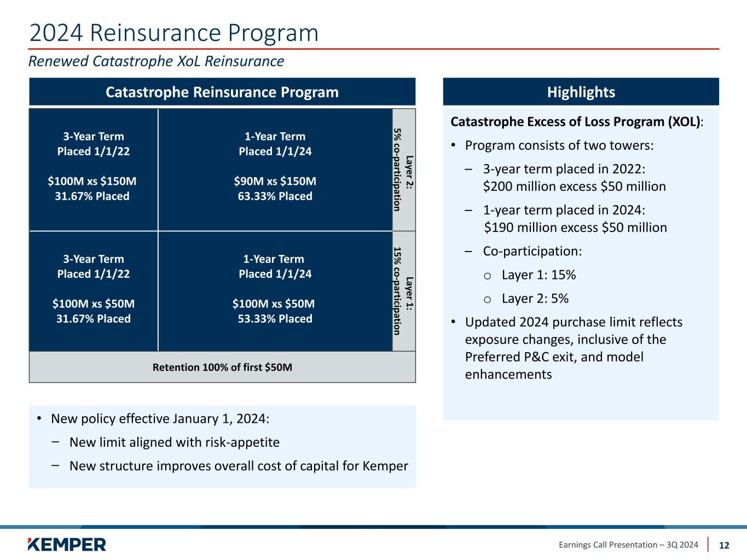Click the Retention 100% of first $50M bar
The height and width of the screenshot is (560, 747).
(x=222, y=367)
